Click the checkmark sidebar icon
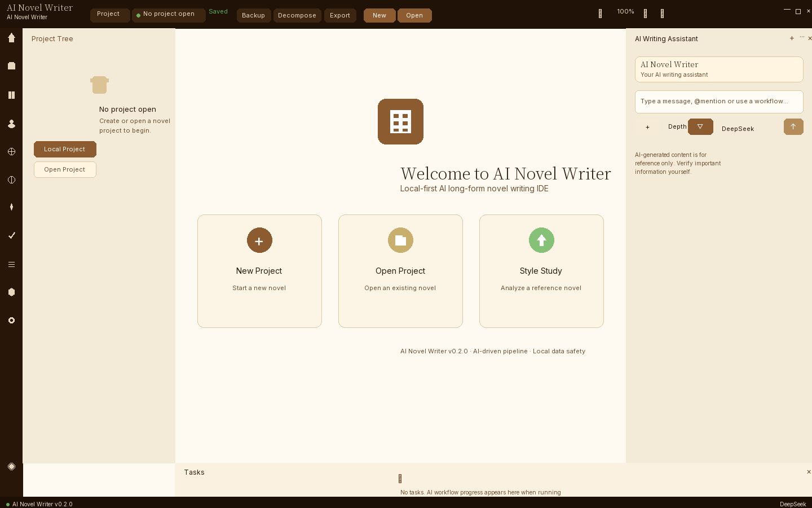812x508 pixels. click(11, 235)
